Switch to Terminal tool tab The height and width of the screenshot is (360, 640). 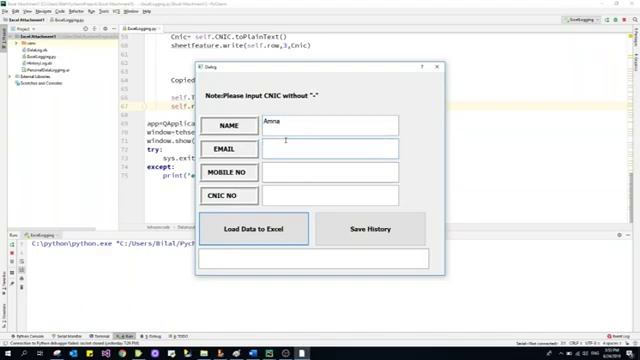100,336
